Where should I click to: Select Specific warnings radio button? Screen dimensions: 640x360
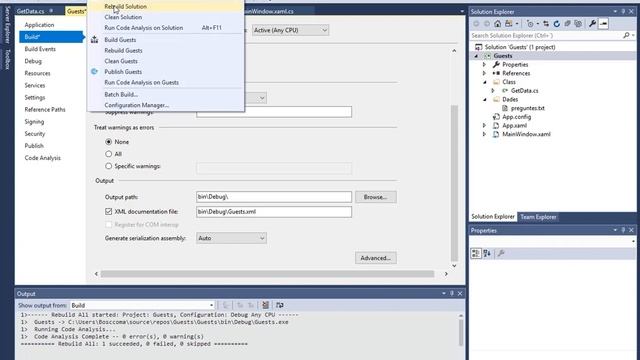pyautogui.click(x=109, y=166)
